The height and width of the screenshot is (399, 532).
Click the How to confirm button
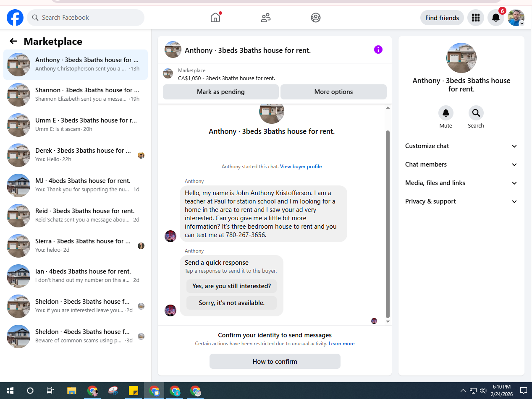pyautogui.click(x=275, y=361)
